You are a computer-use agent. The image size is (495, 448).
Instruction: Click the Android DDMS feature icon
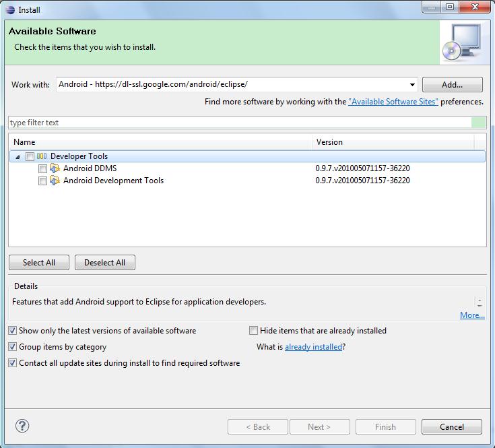click(55, 168)
